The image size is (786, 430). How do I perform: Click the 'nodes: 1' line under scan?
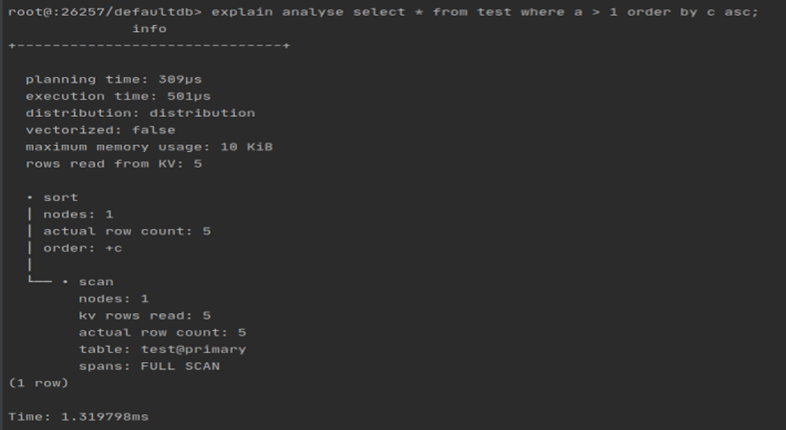[x=114, y=299]
